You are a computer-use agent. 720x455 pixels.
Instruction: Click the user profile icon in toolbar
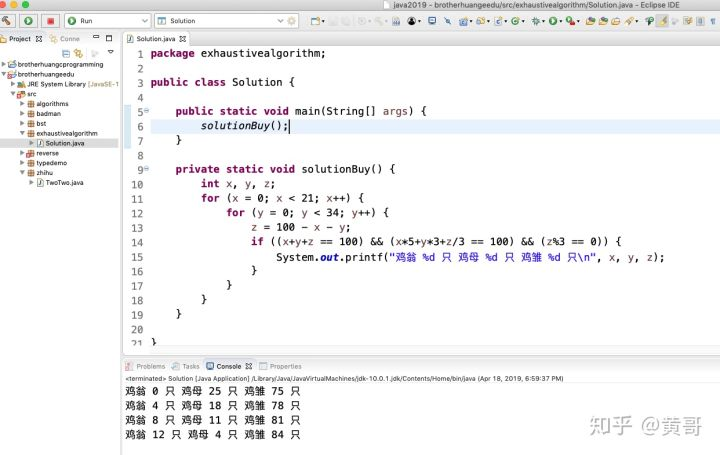pyautogui.click(x=412, y=21)
